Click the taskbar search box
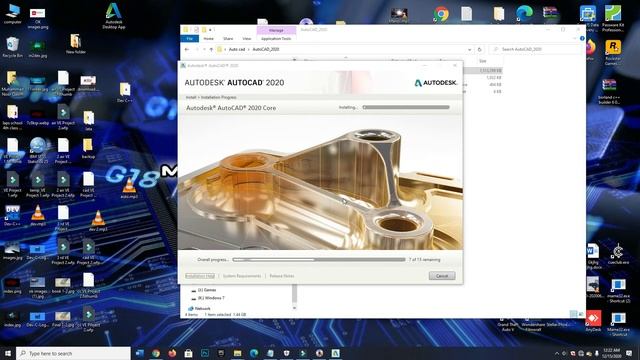Viewport: 640px width, 360px height. coord(73,353)
